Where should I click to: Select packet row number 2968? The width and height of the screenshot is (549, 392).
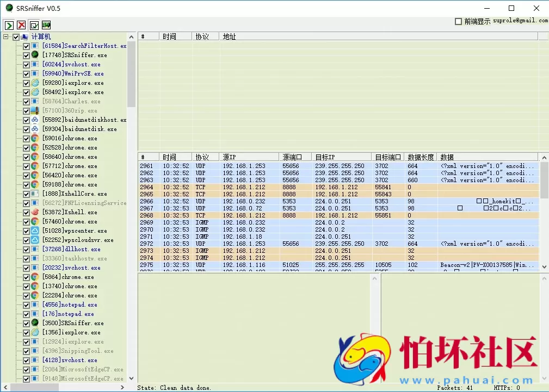pyautogui.click(x=272, y=215)
